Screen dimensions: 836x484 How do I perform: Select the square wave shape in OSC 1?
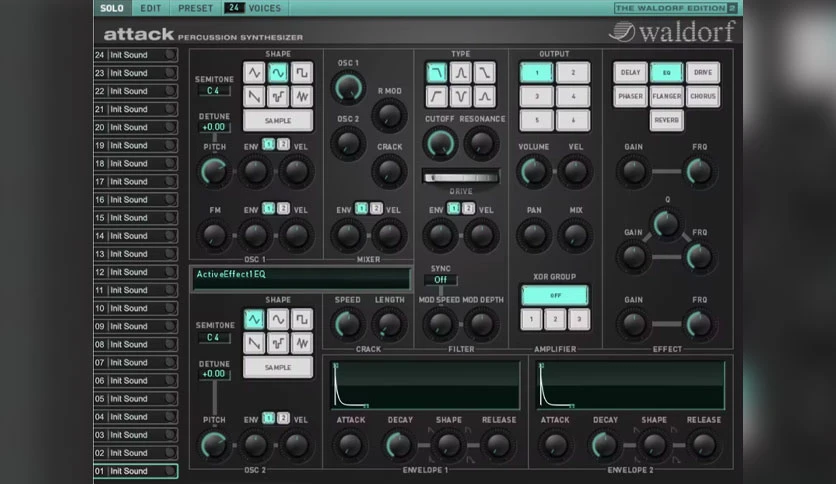[302, 72]
